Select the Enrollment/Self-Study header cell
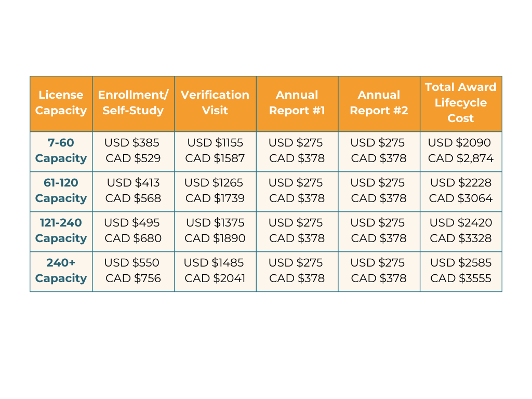The width and height of the screenshot is (532, 399). coord(133,103)
